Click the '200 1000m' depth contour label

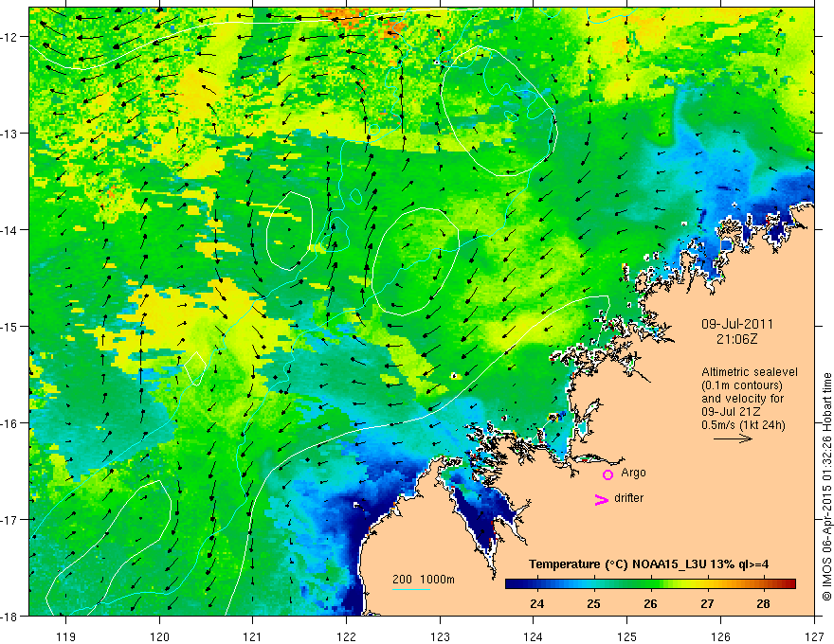[424, 580]
